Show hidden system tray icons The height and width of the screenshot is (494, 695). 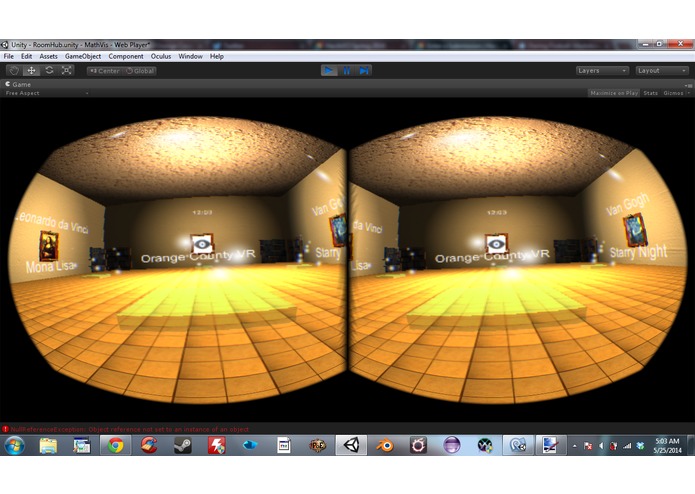(x=574, y=446)
